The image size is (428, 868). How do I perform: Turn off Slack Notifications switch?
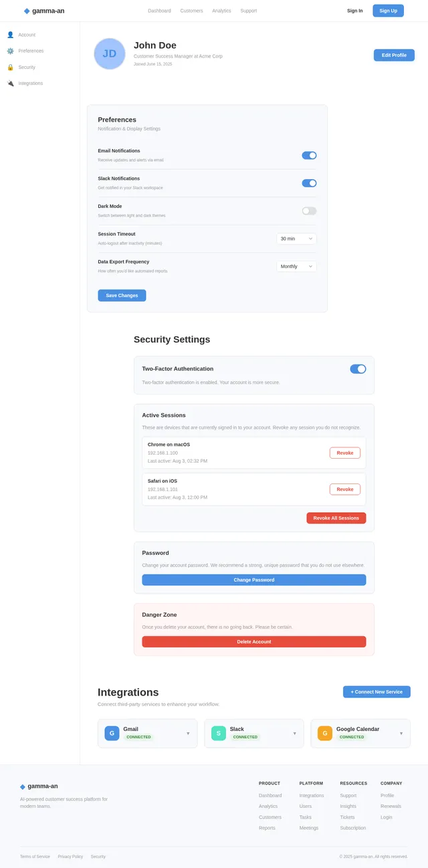(309, 183)
